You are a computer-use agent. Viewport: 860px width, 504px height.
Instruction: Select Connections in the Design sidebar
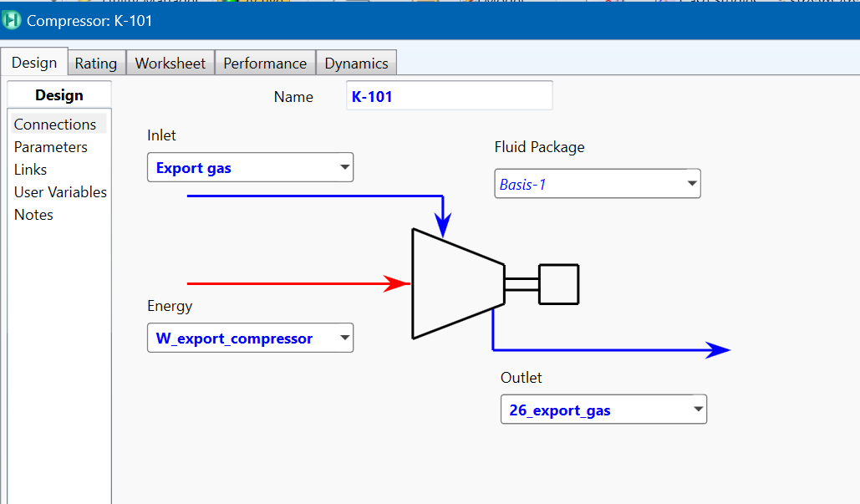tap(55, 124)
